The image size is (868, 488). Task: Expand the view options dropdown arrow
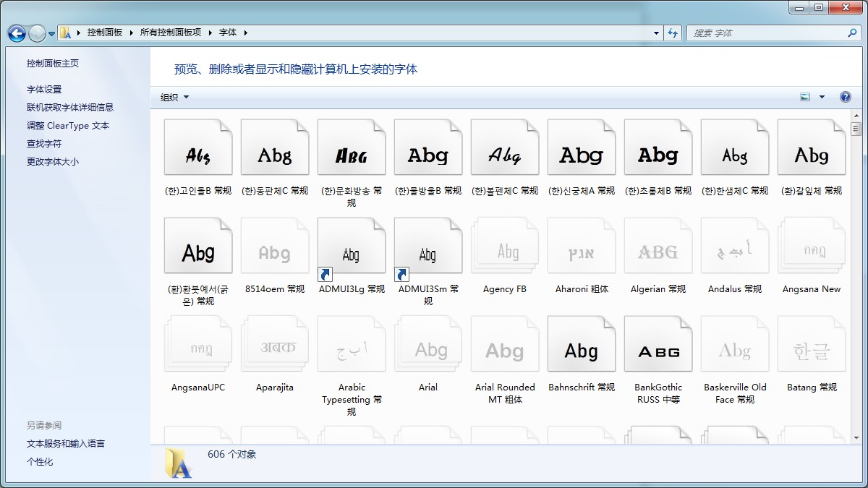click(822, 97)
